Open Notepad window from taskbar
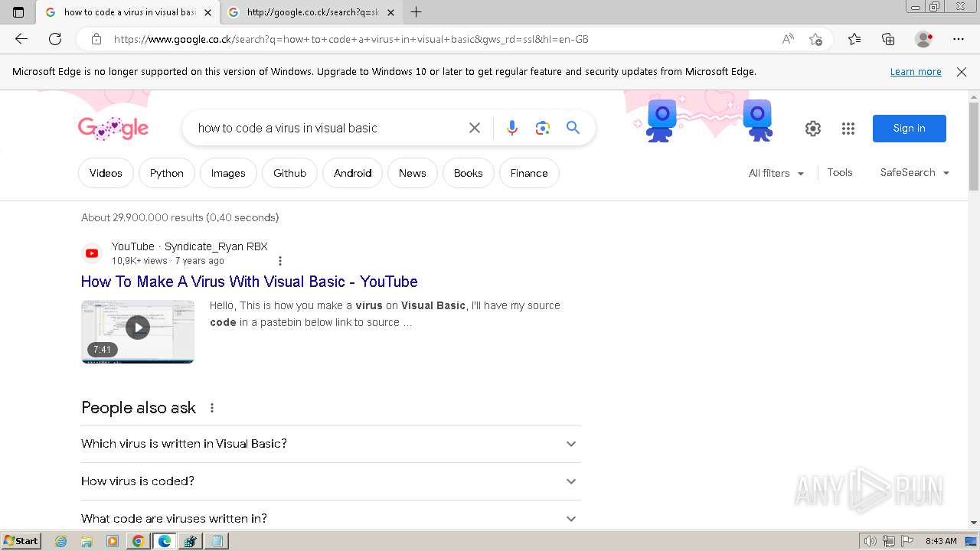980x551 pixels. point(217,541)
